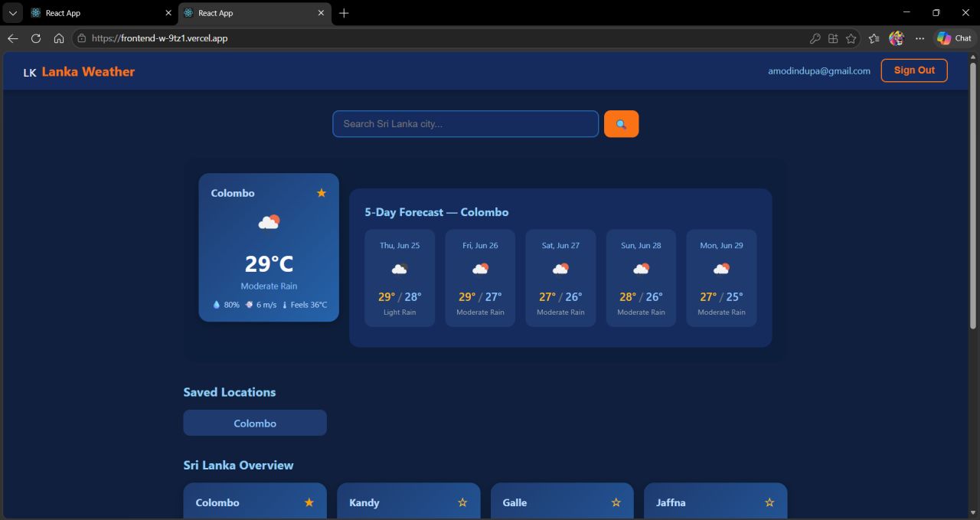Toggle Colombo star in Sri Lanka Overview
980x520 pixels.
(x=309, y=502)
